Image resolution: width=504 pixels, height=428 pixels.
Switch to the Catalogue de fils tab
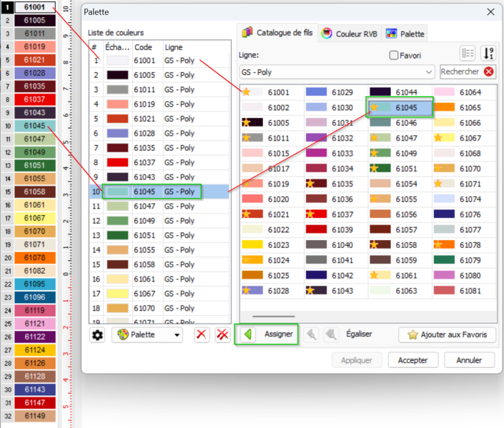pos(277,33)
